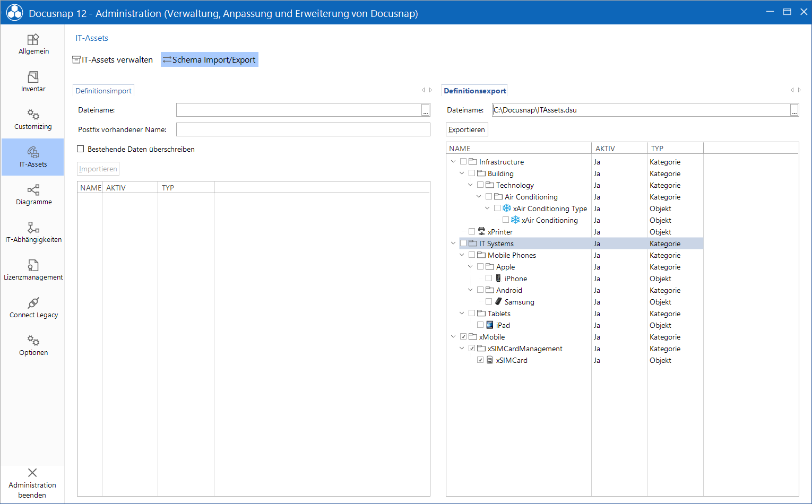Screen dimensions: 812x504
Task: Click the export Dateiname field with ITAssets.dsu
Action: 641,110
